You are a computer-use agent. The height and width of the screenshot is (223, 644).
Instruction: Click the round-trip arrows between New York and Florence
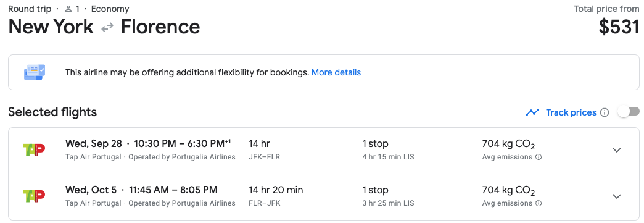107,28
